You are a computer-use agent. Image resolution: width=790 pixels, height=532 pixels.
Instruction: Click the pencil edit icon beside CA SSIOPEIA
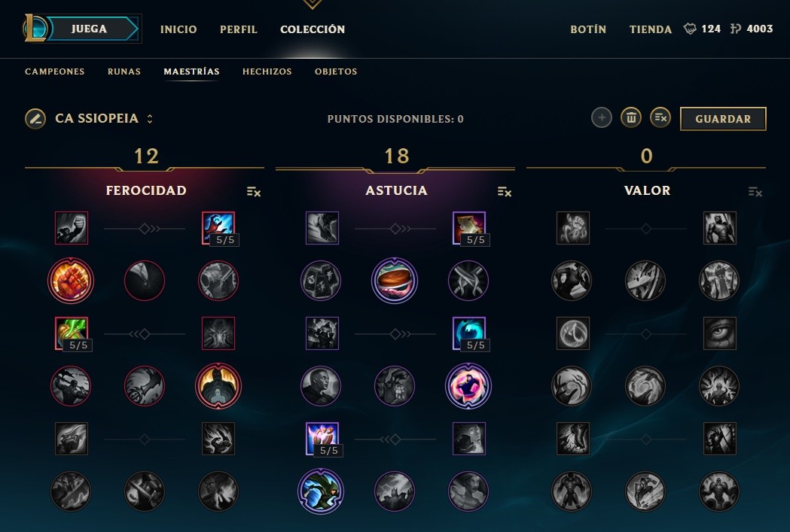tap(35, 119)
